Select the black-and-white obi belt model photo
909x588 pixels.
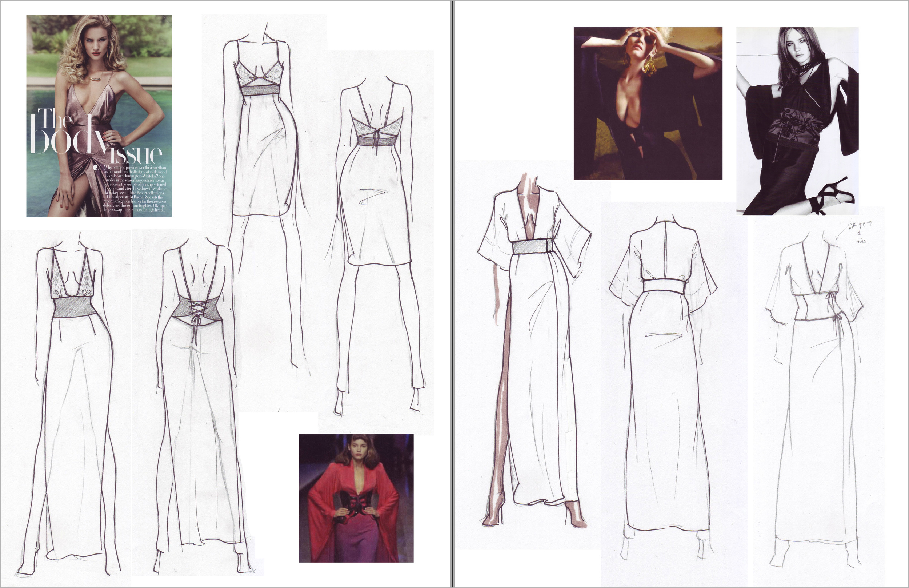(x=797, y=121)
